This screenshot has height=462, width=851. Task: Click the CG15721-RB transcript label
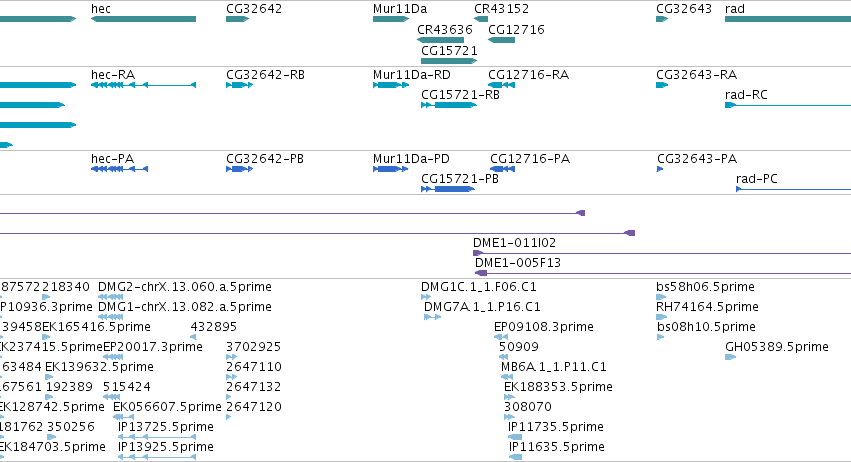[460, 94]
